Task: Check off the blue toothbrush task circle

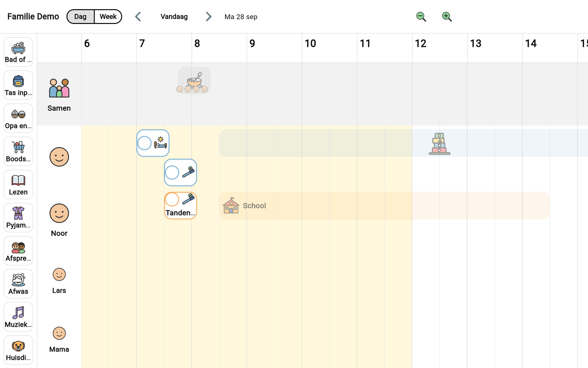Action: [x=172, y=172]
